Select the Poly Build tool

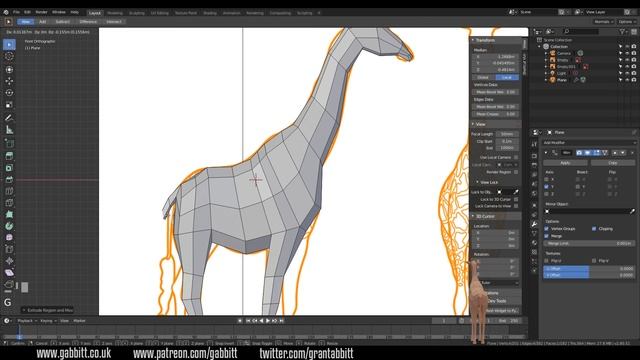(x=9, y=214)
